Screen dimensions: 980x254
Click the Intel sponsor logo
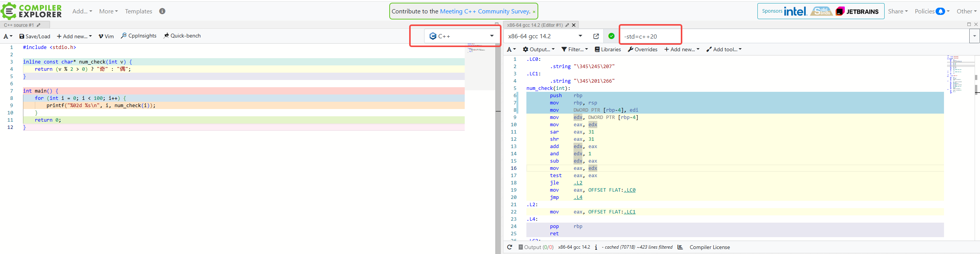pos(796,11)
